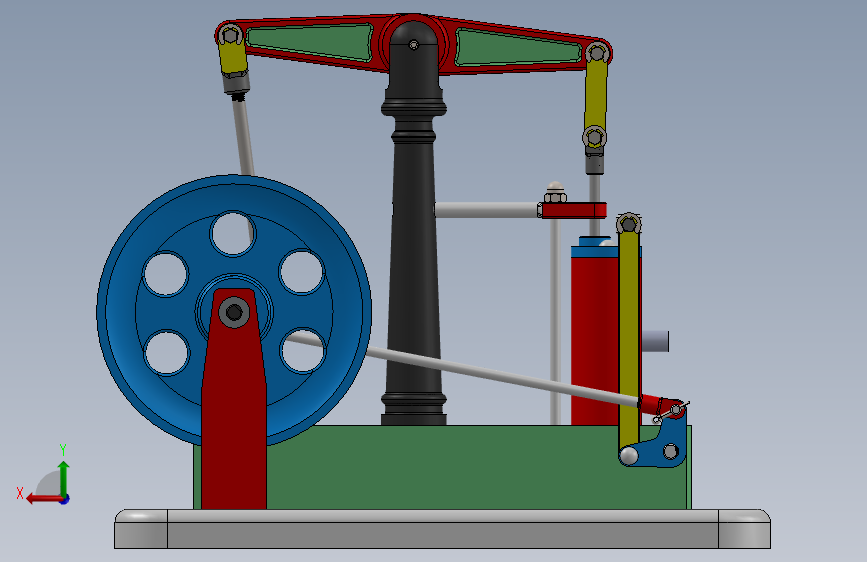Click the X label on the triad
Screen dimensions: 867x562
point(20,493)
